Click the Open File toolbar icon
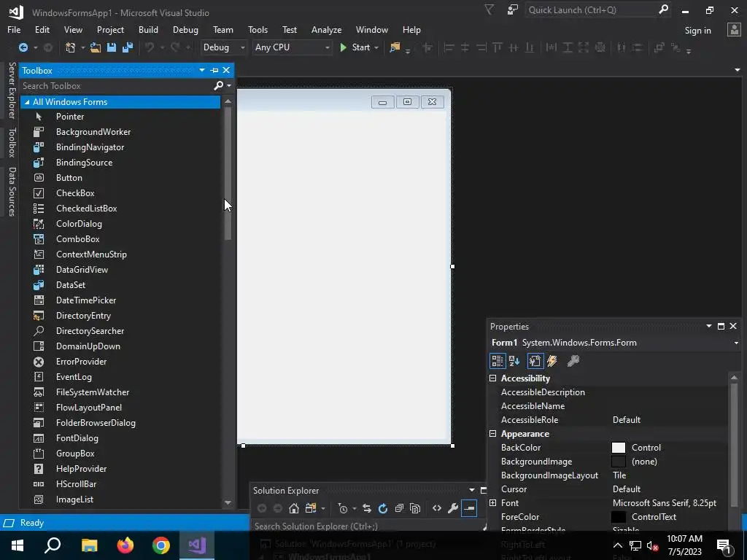This screenshot has height=560, width=747. [x=96, y=47]
